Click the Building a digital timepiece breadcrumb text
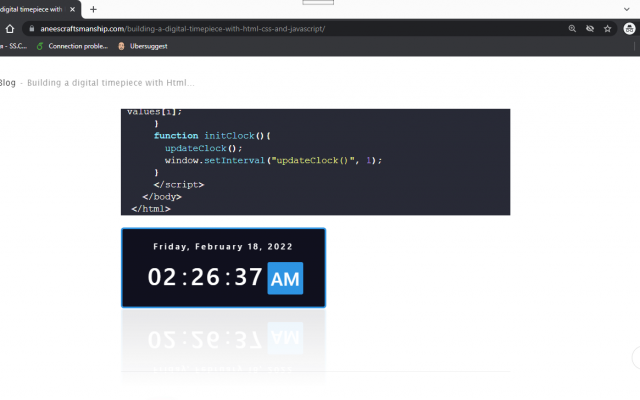Image resolution: width=640 pixels, height=400 pixels. click(x=111, y=83)
